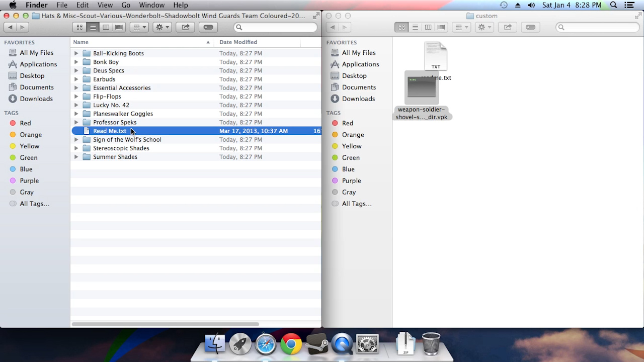Select Sign of the Wolf's School folder
644x362 pixels.
click(196, 139)
